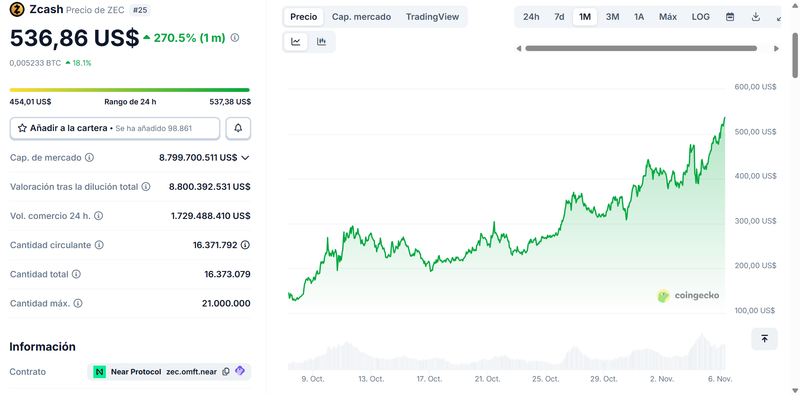Toggle the LOG scale option

click(701, 17)
